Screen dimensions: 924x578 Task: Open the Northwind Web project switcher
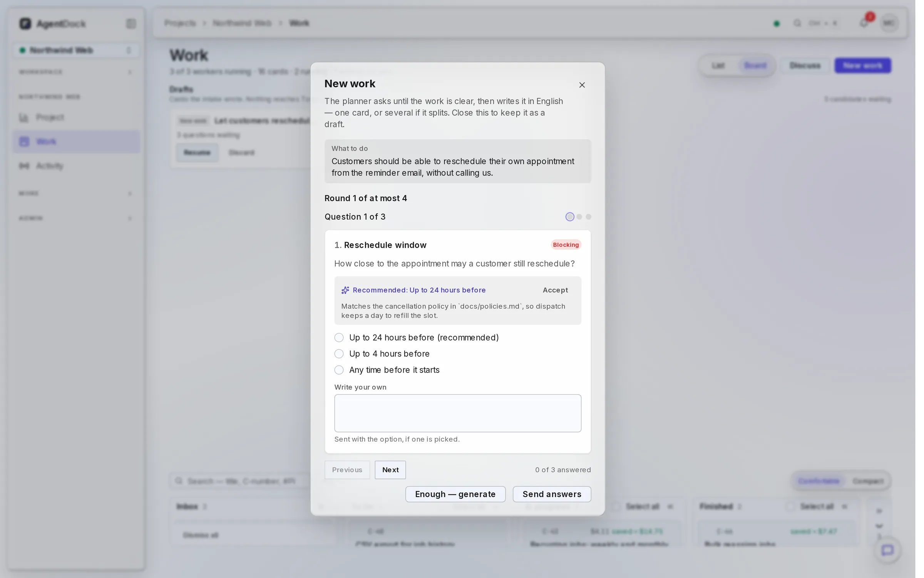click(76, 50)
